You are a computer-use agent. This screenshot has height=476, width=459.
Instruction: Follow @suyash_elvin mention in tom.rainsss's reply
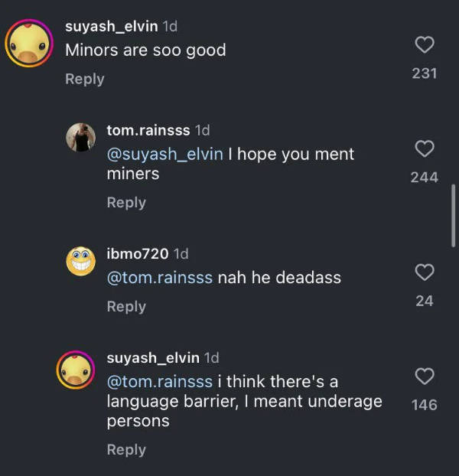pyautogui.click(x=164, y=154)
